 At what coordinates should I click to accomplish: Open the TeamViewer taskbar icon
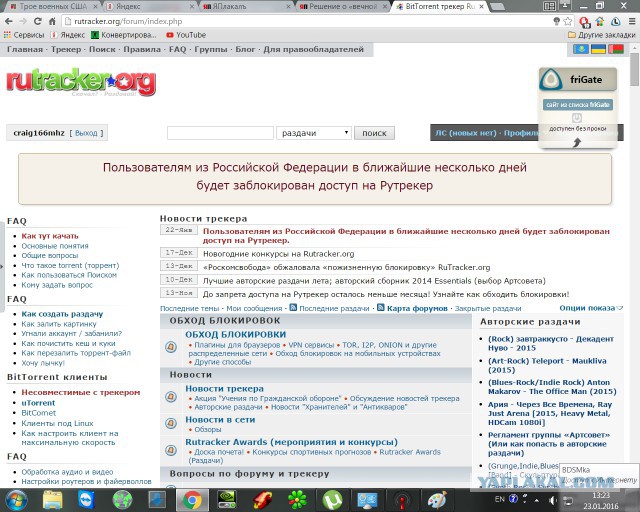pyautogui.click(x=87, y=500)
